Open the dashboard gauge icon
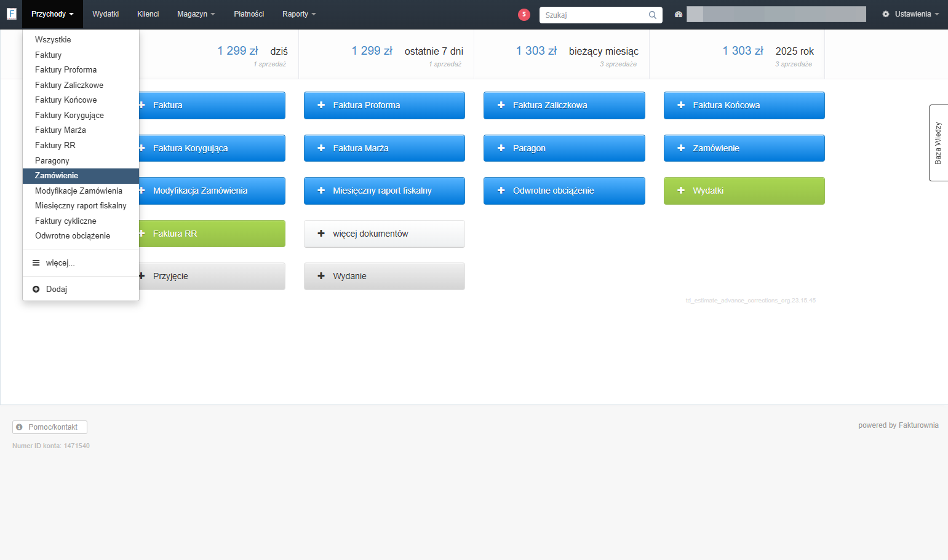 coord(679,14)
